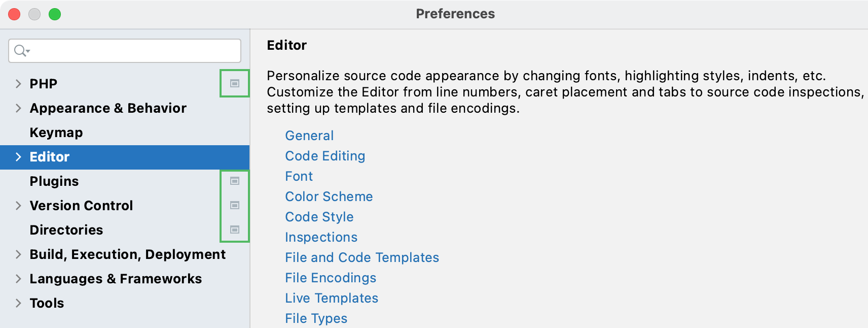Click the project-level icon beside Plugins
The width and height of the screenshot is (868, 328).
[235, 181]
